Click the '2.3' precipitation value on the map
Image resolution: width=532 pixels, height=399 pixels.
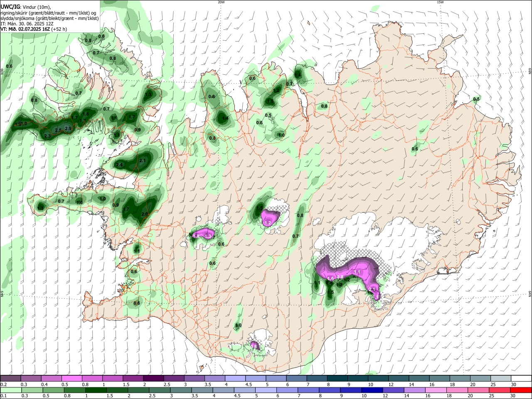(x=47, y=136)
